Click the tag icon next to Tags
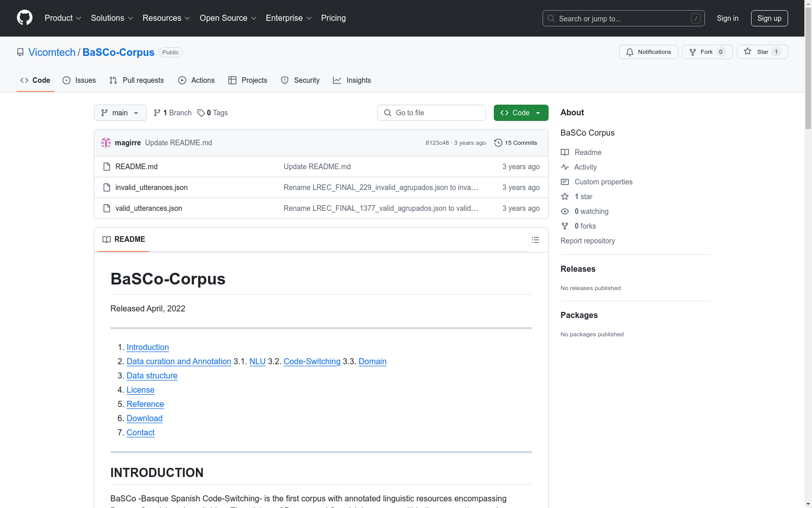Image resolution: width=812 pixels, height=508 pixels. click(201, 113)
